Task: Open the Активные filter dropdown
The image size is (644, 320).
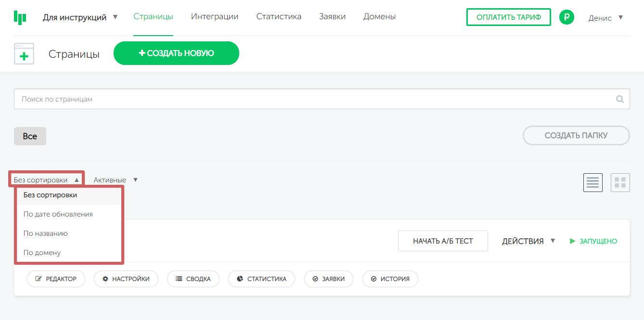Action: [116, 180]
